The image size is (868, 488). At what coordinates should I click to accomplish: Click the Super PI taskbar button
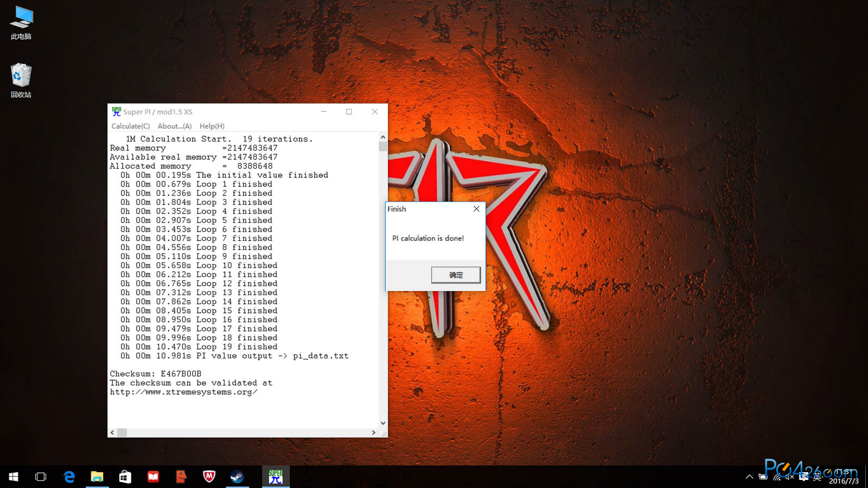[x=276, y=477]
